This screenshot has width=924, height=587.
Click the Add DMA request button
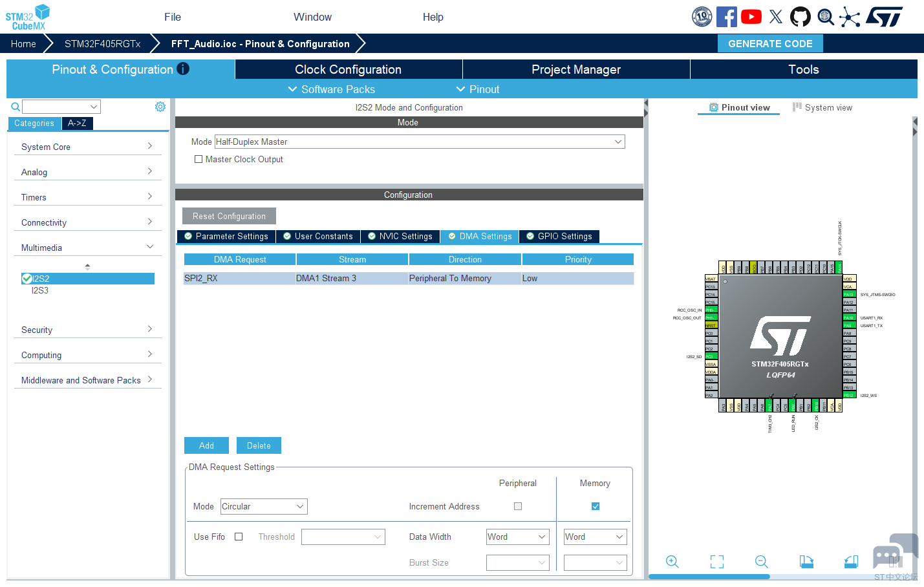[206, 445]
